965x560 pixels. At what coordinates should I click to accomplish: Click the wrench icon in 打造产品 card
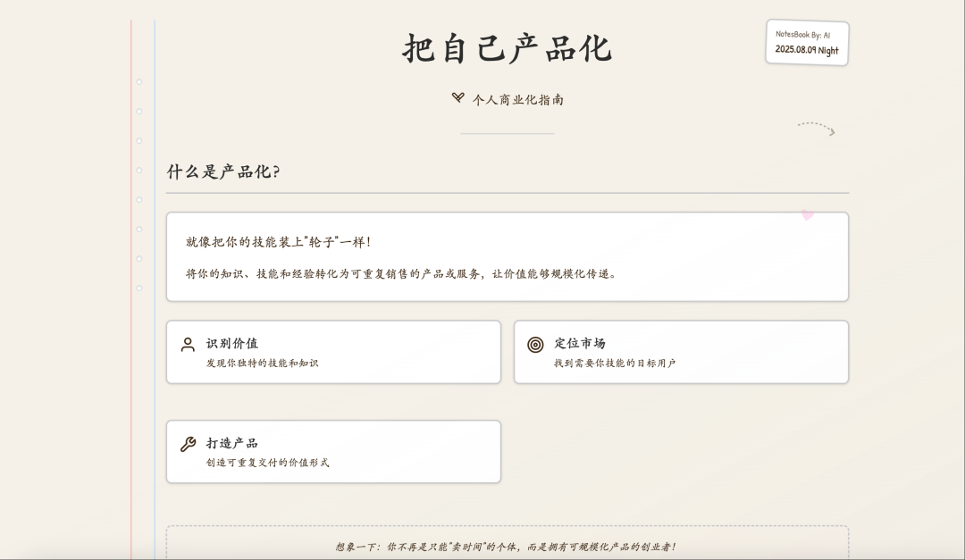click(x=188, y=444)
